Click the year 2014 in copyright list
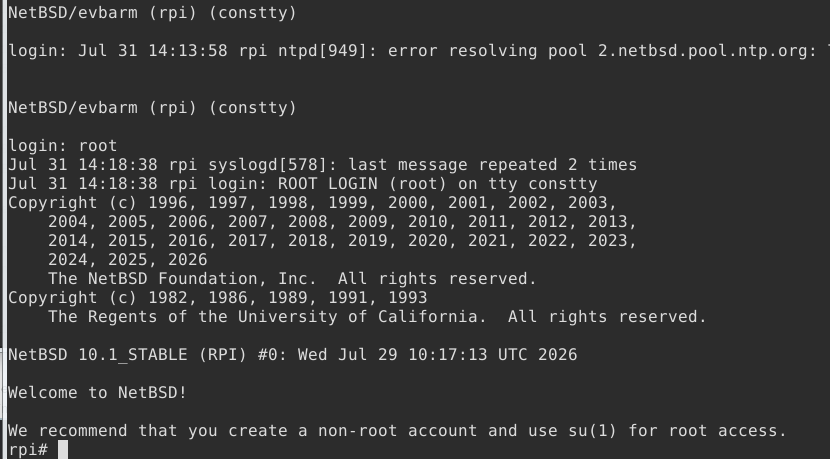The height and width of the screenshot is (459, 830). (x=68, y=240)
